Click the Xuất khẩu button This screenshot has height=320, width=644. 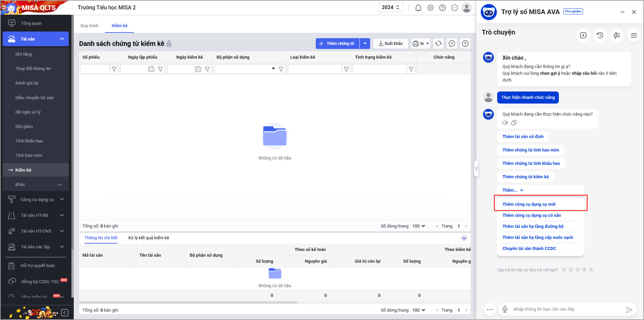point(390,44)
